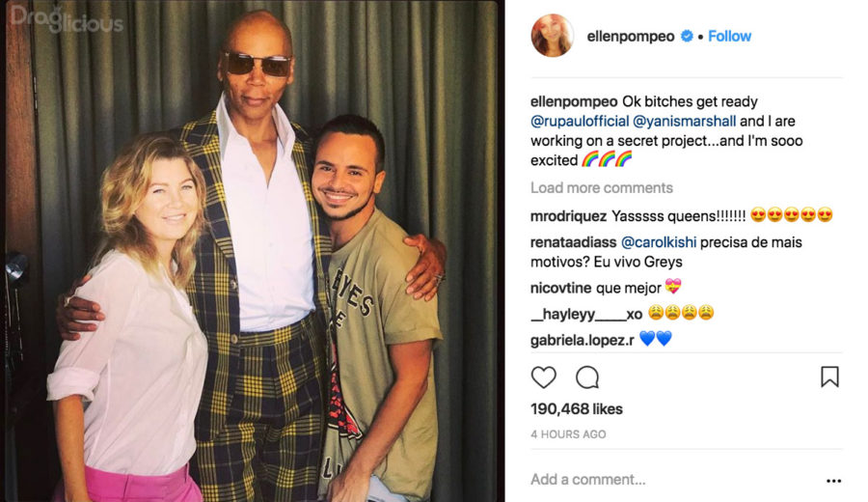Click the blue verified badge
The width and height of the screenshot is (868, 502).
click(687, 36)
